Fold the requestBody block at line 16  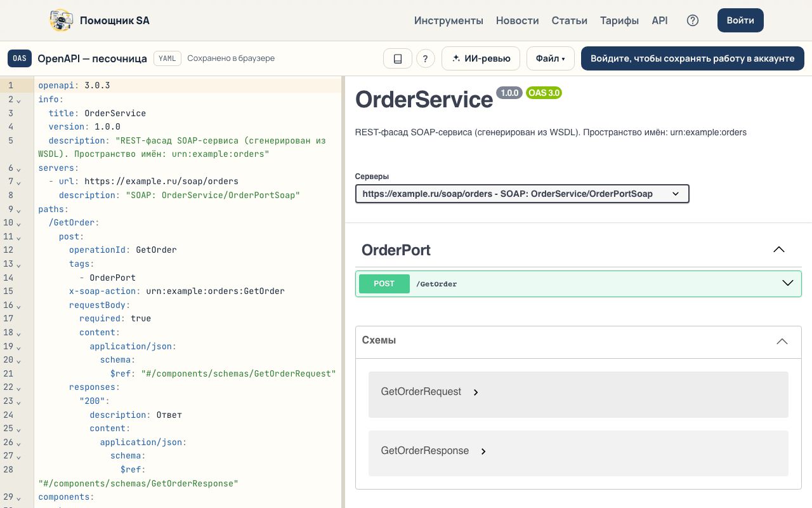[19, 305]
